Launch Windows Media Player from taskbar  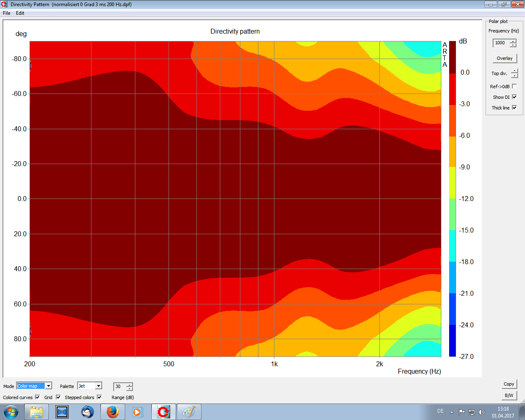pyautogui.click(x=138, y=411)
